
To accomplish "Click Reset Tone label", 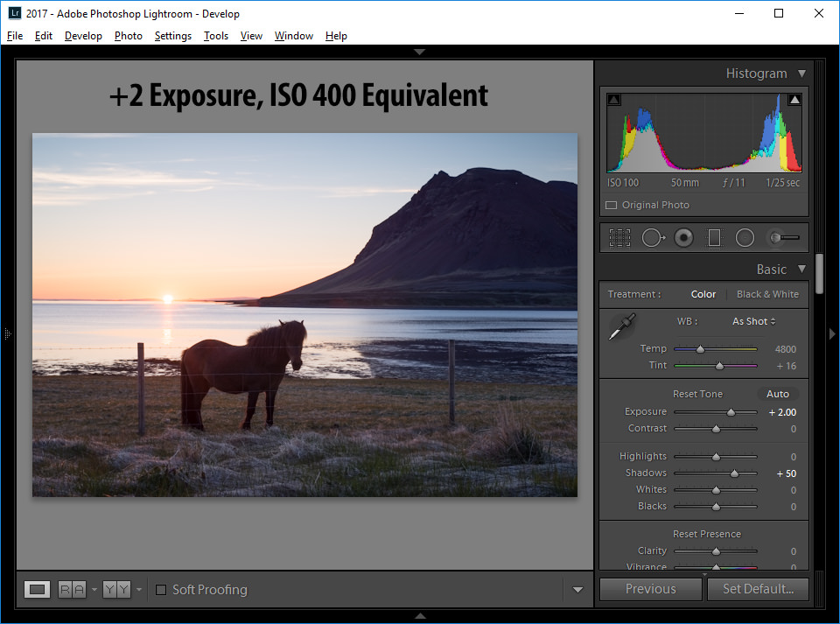I will click(697, 394).
